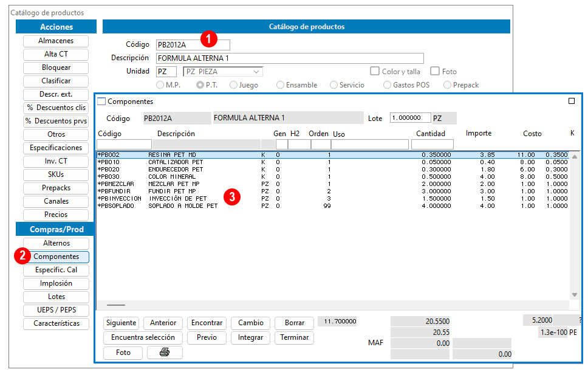Screen dimensions: 588x372
Task: Select the Servicio radio button
Action: [x=333, y=85]
